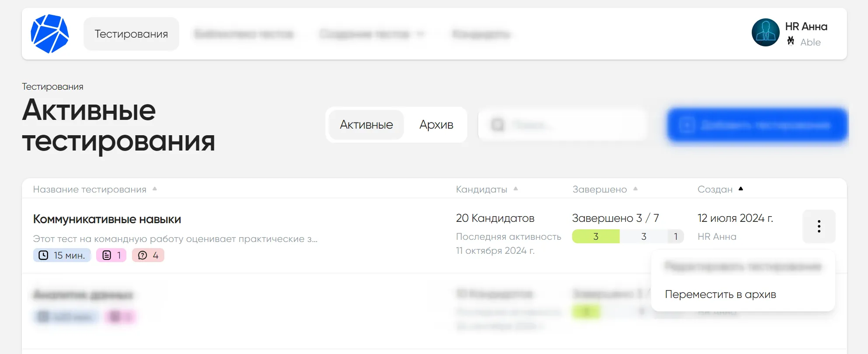The width and height of the screenshot is (868, 354).
Task: Click the magnifier icon in search field
Action: tap(497, 125)
